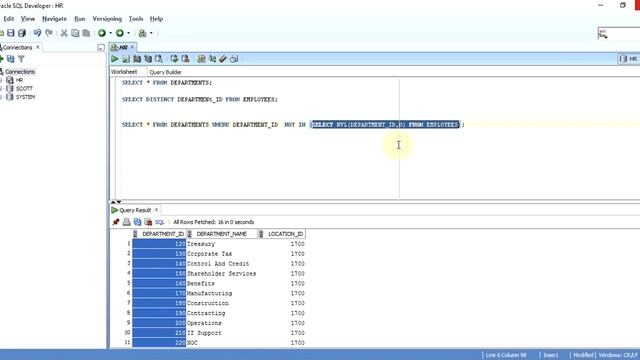Click the Shareholder Services cell
640x360 pixels.
(221, 273)
